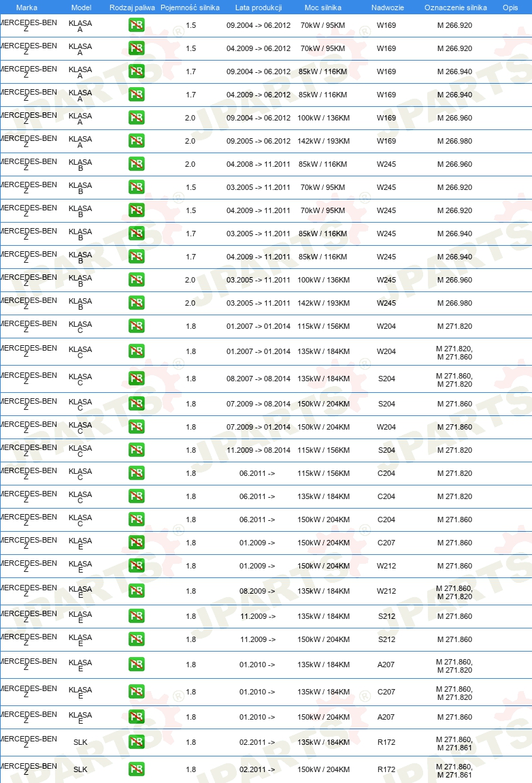Click the fuel icon in the SLK 150kW / 204KM row

[136, 769]
